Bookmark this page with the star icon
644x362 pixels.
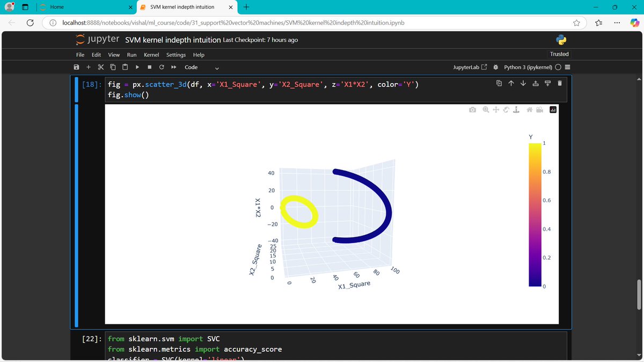[x=576, y=23]
